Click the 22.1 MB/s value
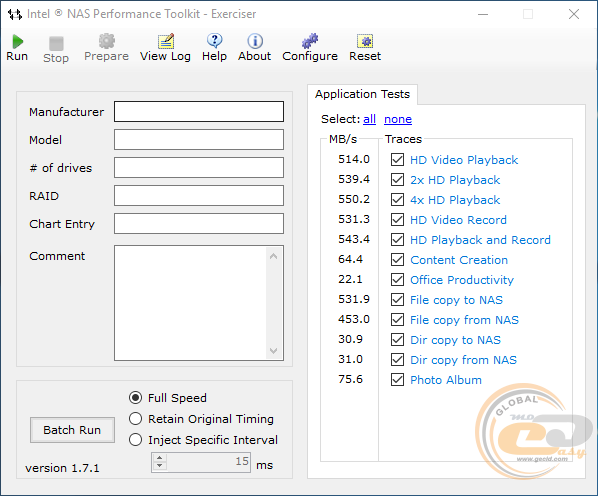This screenshot has height=496, width=598. point(350,279)
